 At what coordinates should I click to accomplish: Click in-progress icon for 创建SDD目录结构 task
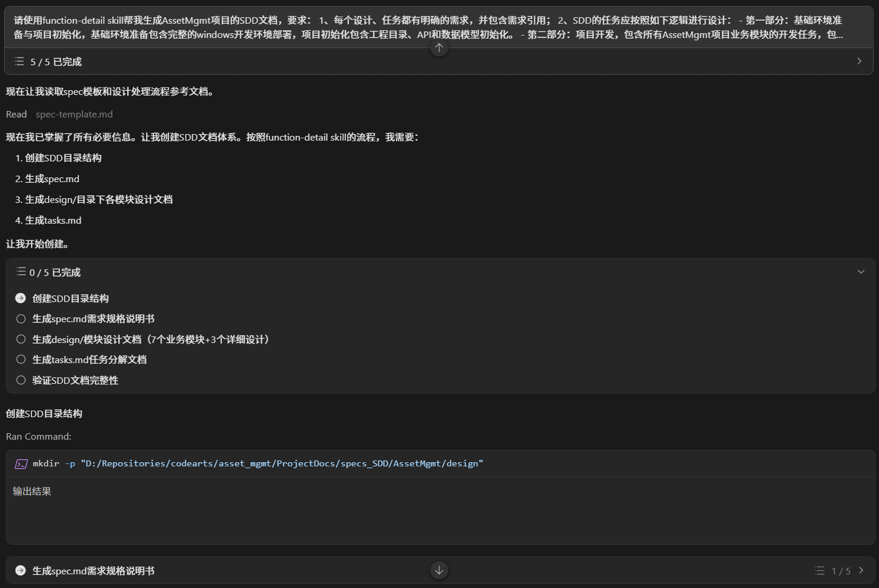(21, 298)
